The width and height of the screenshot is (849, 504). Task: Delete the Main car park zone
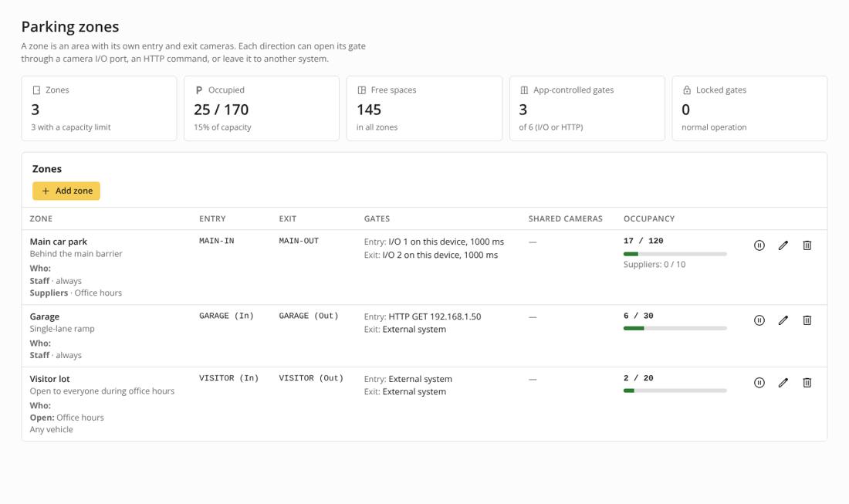point(807,245)
